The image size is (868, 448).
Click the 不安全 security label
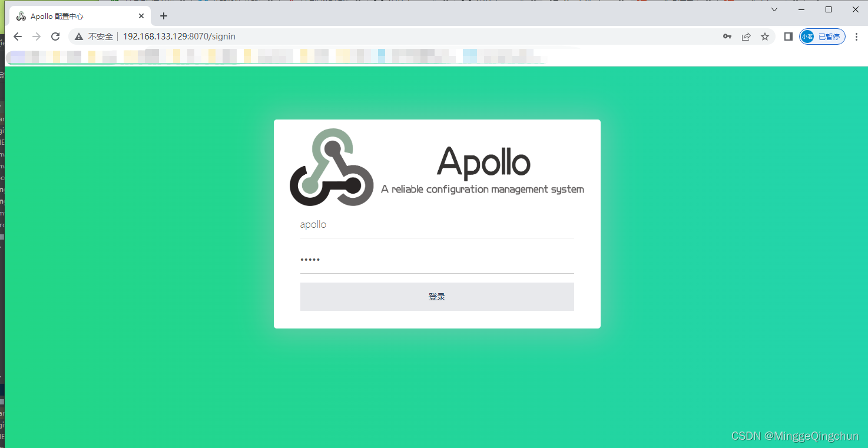point(100,36)
